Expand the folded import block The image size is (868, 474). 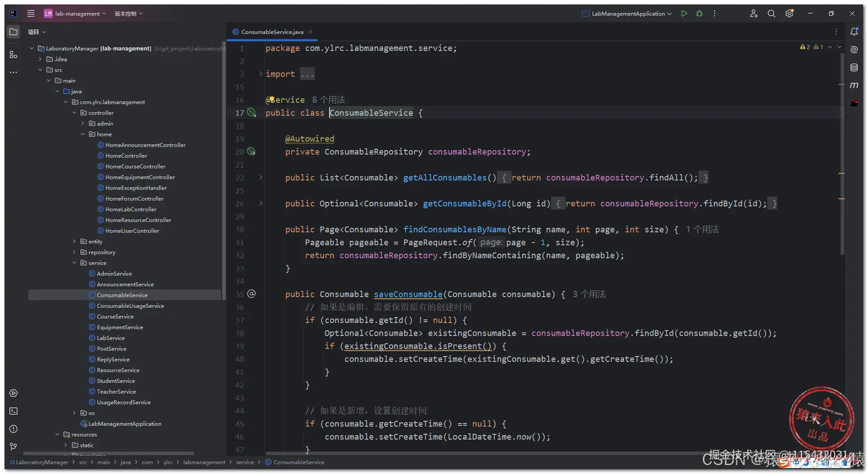pos(261,74)
